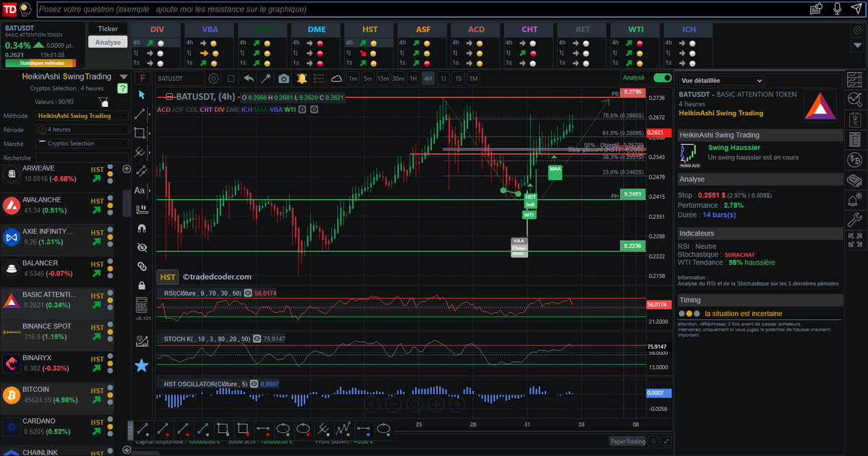Click the microphone icon in question bar
The width and height of the screenshot is (868, 456).
pyautogui.click(x=837, y=9)
